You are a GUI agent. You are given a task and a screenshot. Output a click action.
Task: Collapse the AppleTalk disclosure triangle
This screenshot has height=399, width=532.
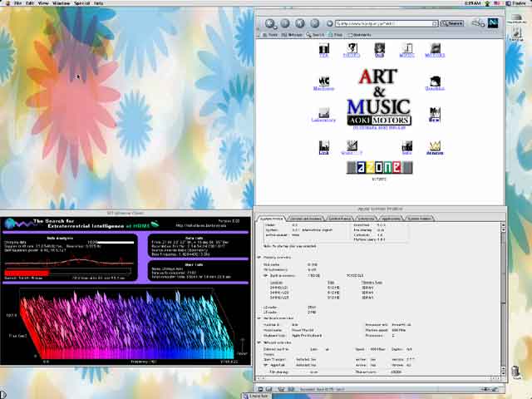[266, 365]
